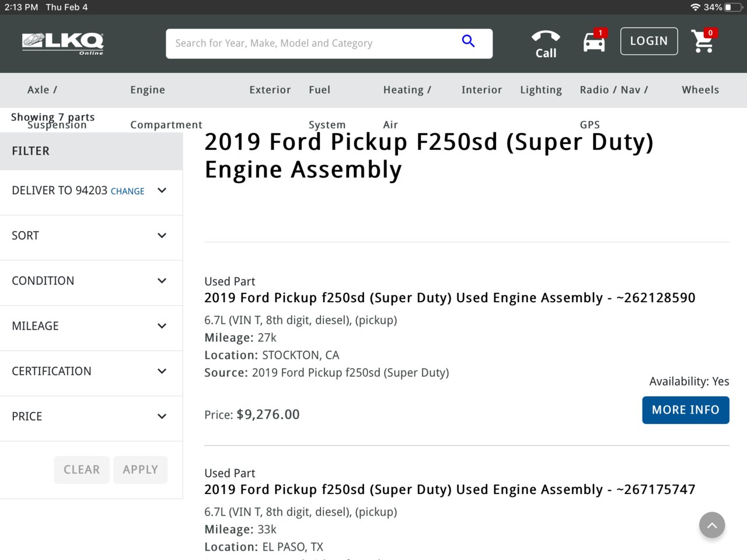The image size is (747, 560).
Task: Open the Radio / Nav / GPS category
Action: point(613,107)
